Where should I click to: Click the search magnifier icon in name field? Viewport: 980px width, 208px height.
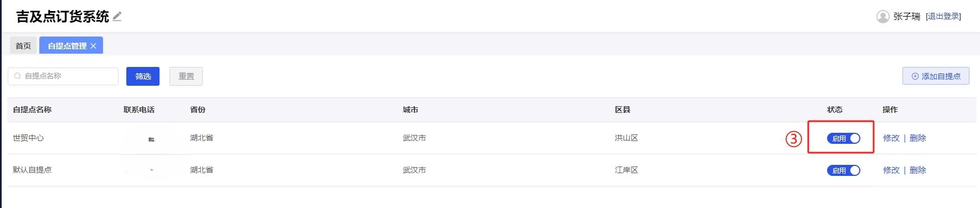(x=18, y=76)
